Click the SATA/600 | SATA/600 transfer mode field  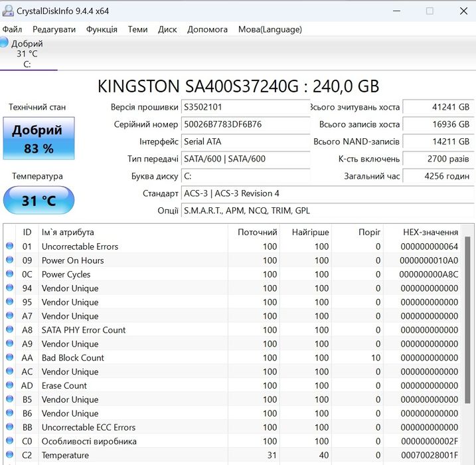[245, 159]
